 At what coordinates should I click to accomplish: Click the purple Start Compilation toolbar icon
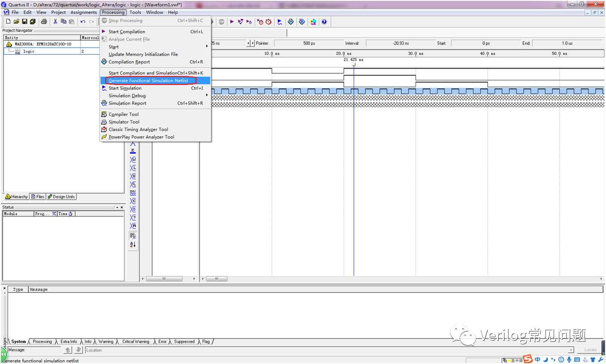(x=232, y=21)
